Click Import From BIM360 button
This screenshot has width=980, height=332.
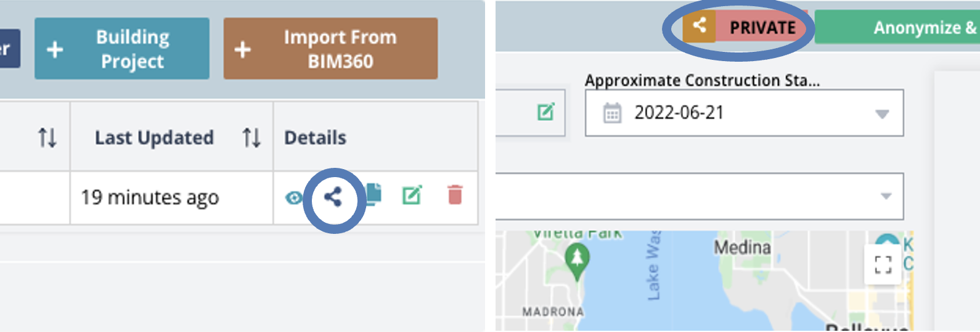tap(330, 49)
